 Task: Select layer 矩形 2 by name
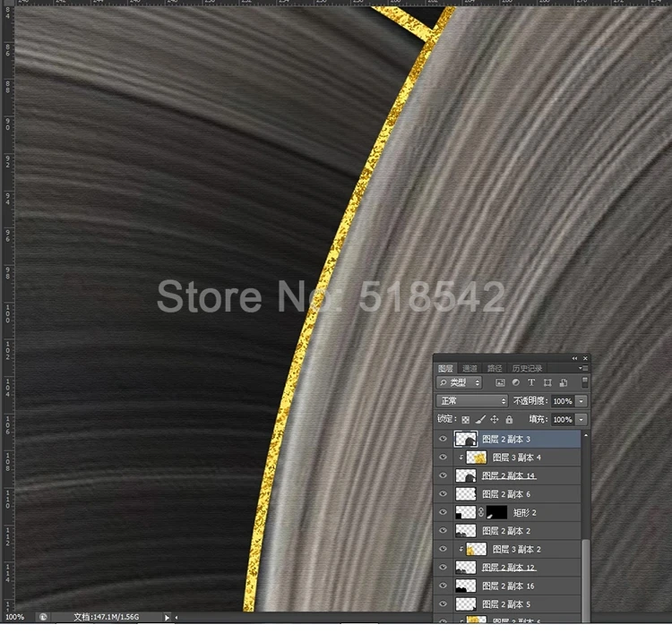[x=525, y=513]
